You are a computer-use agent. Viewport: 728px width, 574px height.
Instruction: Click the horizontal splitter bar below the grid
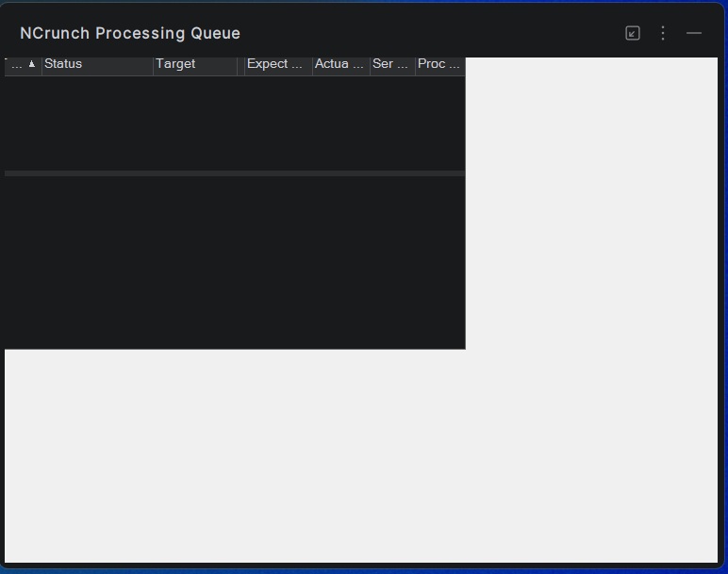(x=235, y=173)
